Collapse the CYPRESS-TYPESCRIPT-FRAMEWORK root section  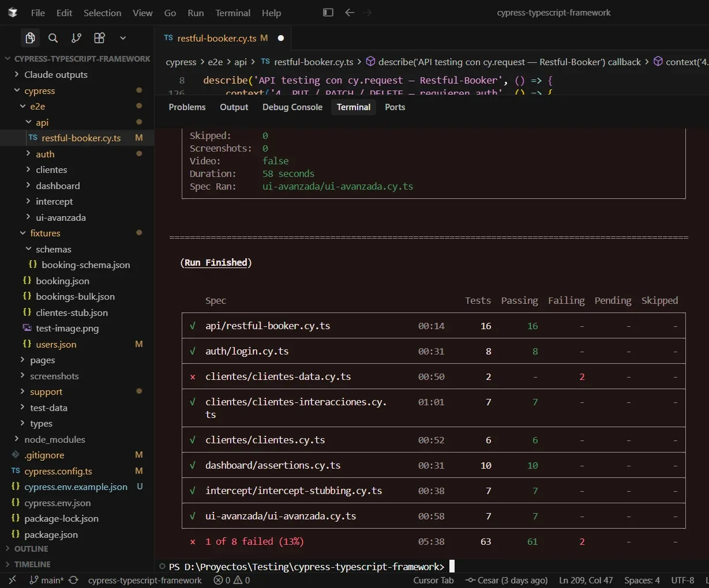click(77, 59)
